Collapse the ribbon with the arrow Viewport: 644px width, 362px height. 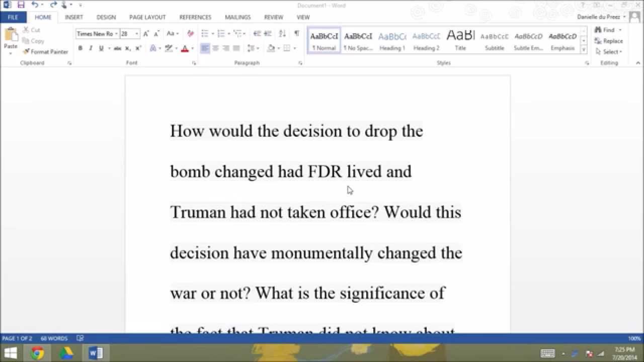[x=637, y=63]
